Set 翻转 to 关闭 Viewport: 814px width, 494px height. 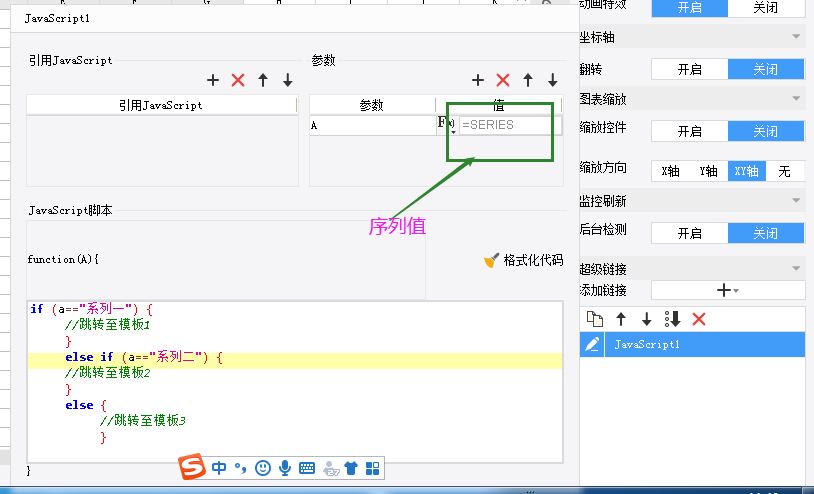[766, 69]
